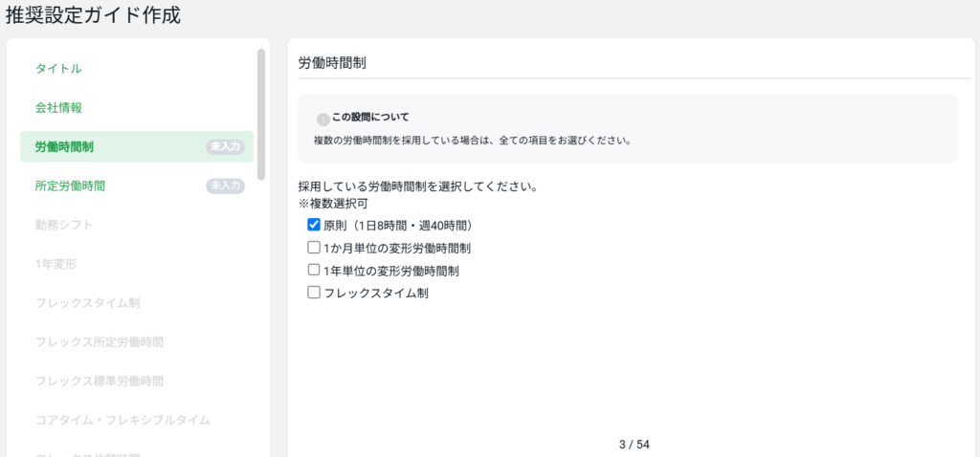
Task: Tick the フレックスタイム制 checkbox option
Action: coord(313,294)
